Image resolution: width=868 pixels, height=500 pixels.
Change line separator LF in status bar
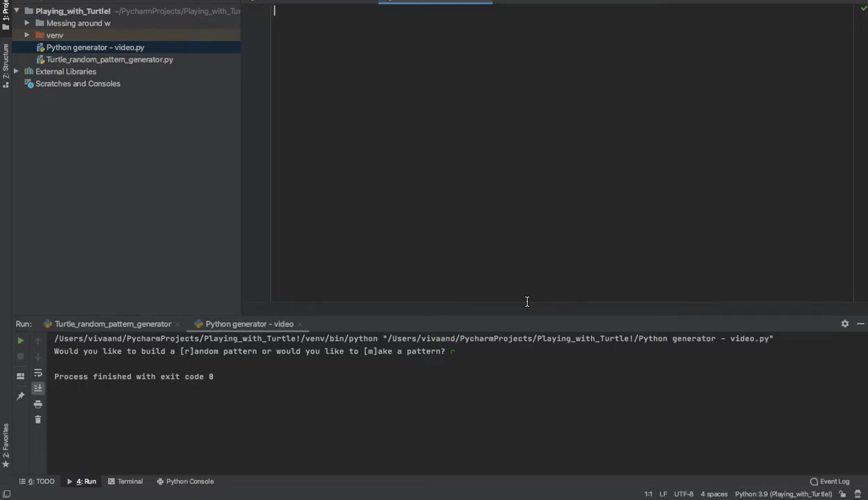(x=663, y=494)
